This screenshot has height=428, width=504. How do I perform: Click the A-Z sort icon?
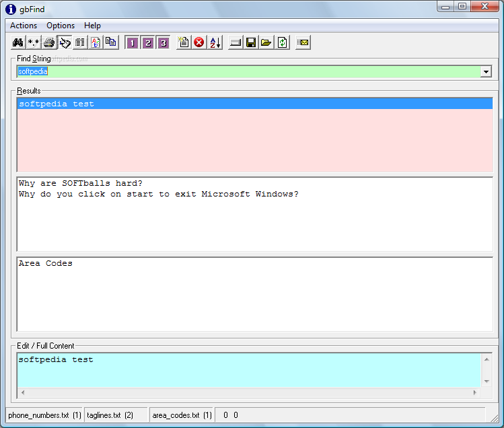pyautogui.click(x=215, y=42)
